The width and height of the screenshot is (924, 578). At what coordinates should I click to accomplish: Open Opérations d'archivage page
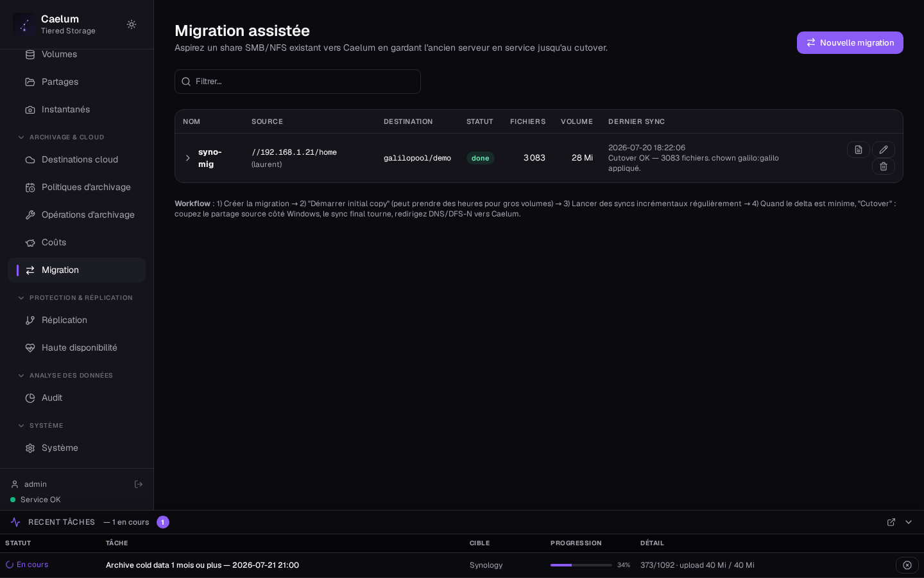[76, 215]
